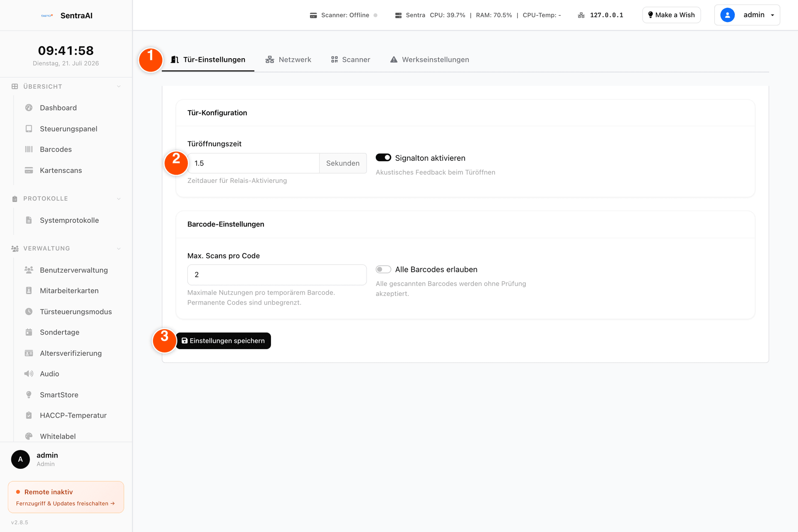Open Audio via speaker icon
This screenshot has width=798, height=532.
point(29,374)
